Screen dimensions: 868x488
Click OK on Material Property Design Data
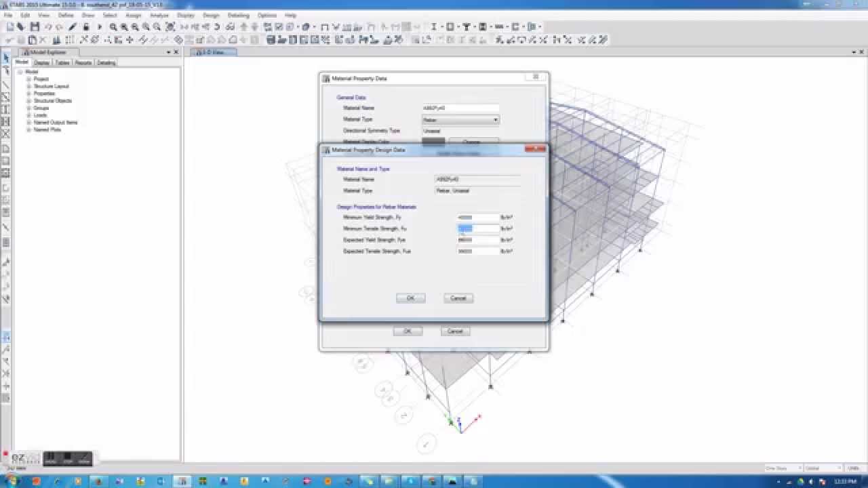click(x=410, y=298)
